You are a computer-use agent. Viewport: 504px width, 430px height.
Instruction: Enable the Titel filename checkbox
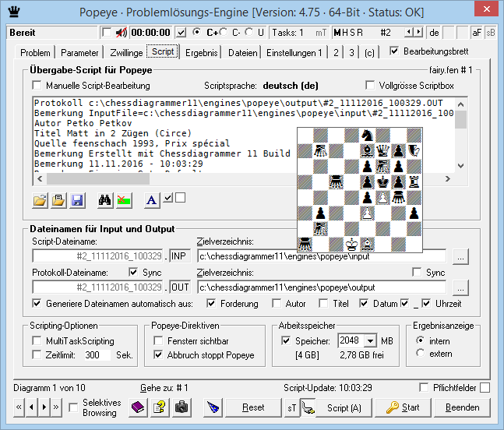coord(323,303)
